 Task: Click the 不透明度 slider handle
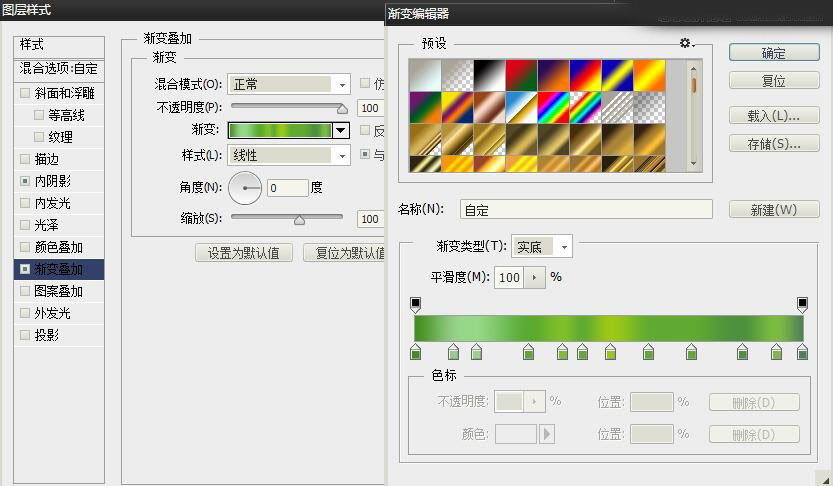click(342, 109)
